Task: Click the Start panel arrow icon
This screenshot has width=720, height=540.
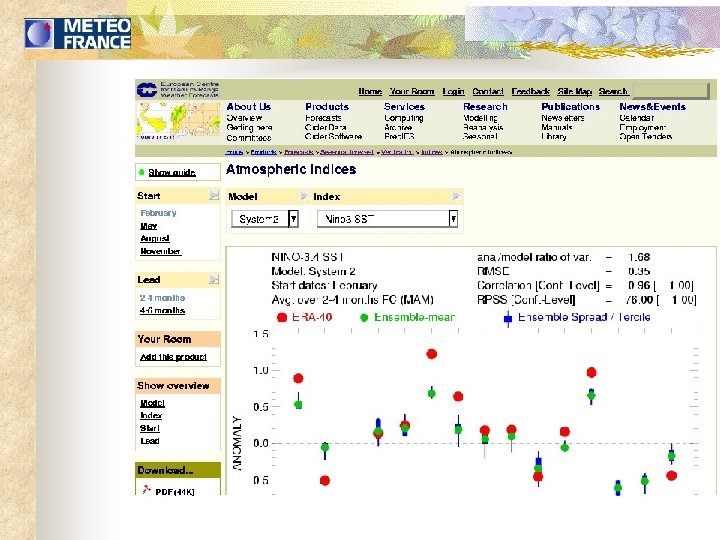Action: (214, 196)
